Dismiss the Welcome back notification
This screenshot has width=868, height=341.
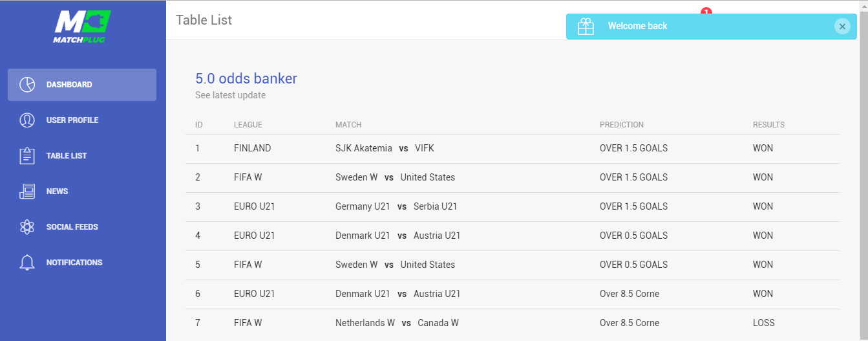tap(842, 26)
